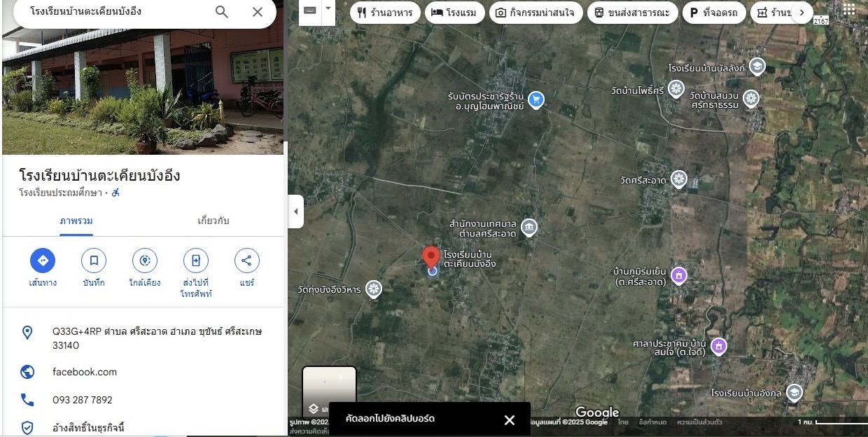Expand the keyboard input tools dropdown
Screen dimensions: 868x437
tap(328, 12)
